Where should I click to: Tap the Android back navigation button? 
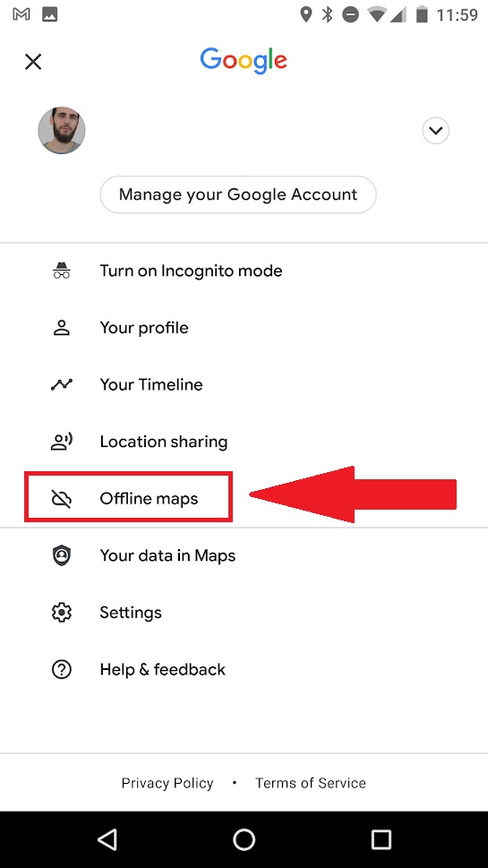pyautogui.click(x=107, y=839)
